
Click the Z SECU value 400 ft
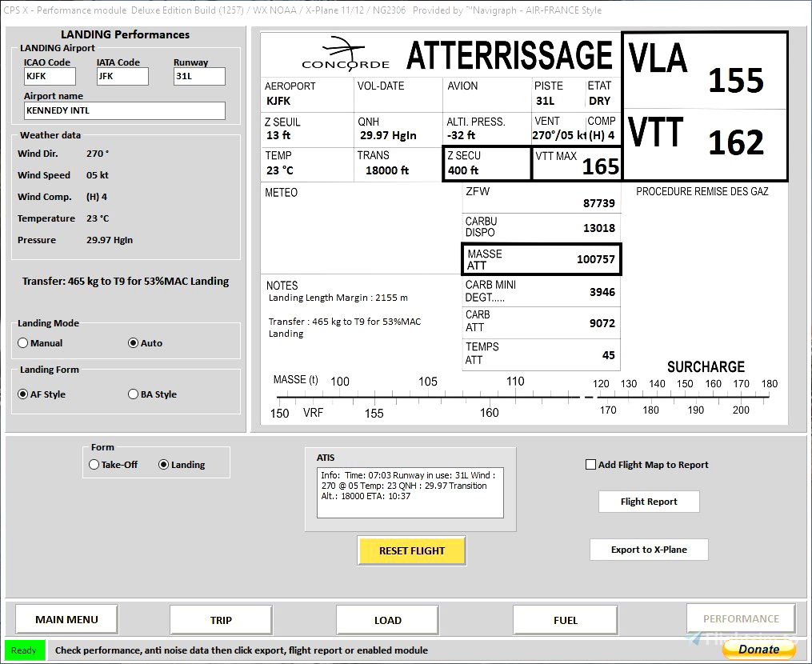pyautogui.click(x=463, y=170)
